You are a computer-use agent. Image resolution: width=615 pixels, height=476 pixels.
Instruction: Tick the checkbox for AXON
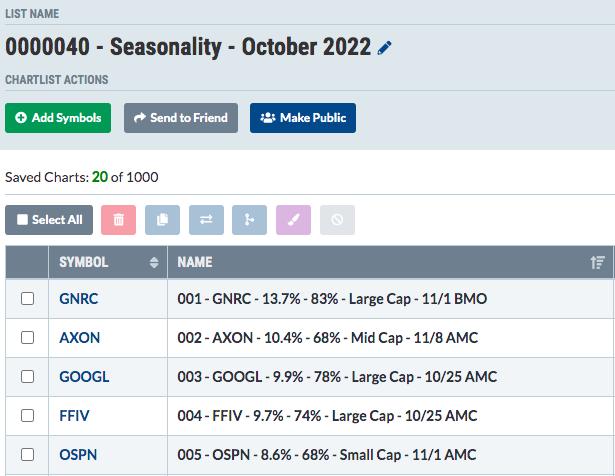click(27, 337)
